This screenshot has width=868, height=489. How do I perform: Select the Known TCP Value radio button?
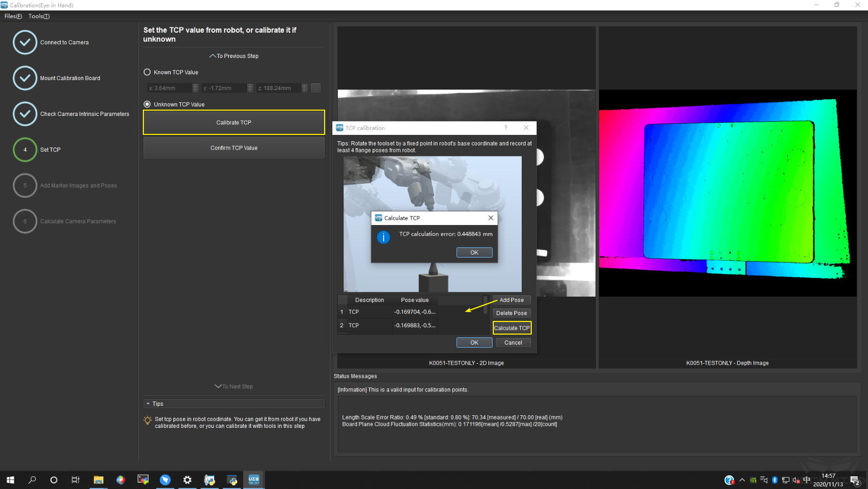pos(148,72)
